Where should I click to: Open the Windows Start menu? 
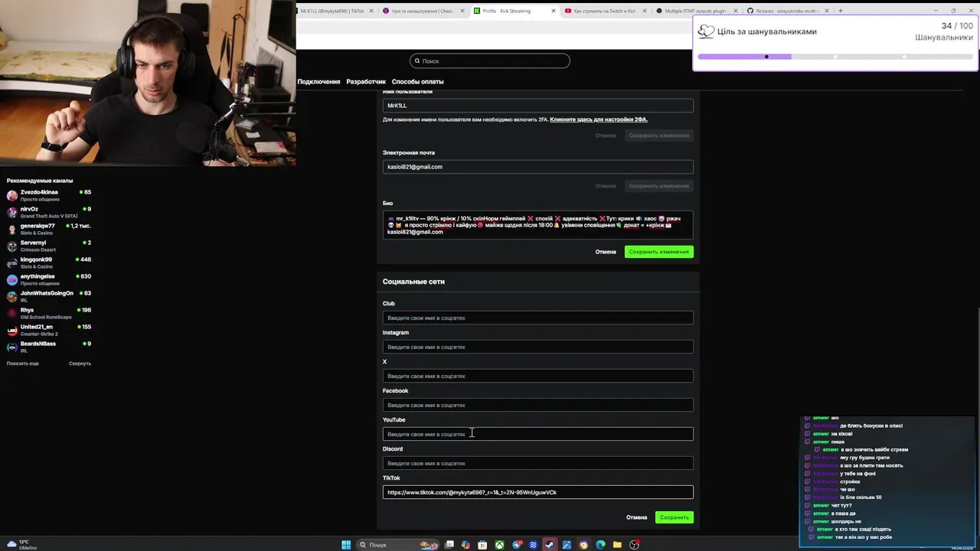click(346, 545)
